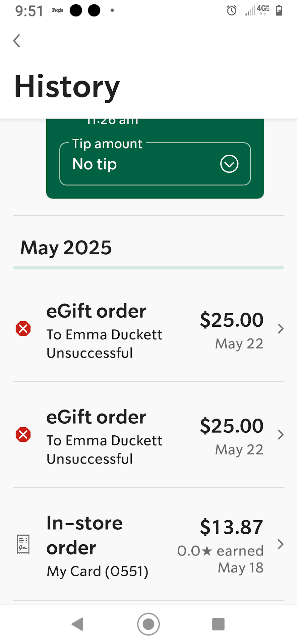This screenshot has height=644, width=297.
Task: Click the green divider bar under May 2025
Action: point(148,268)
